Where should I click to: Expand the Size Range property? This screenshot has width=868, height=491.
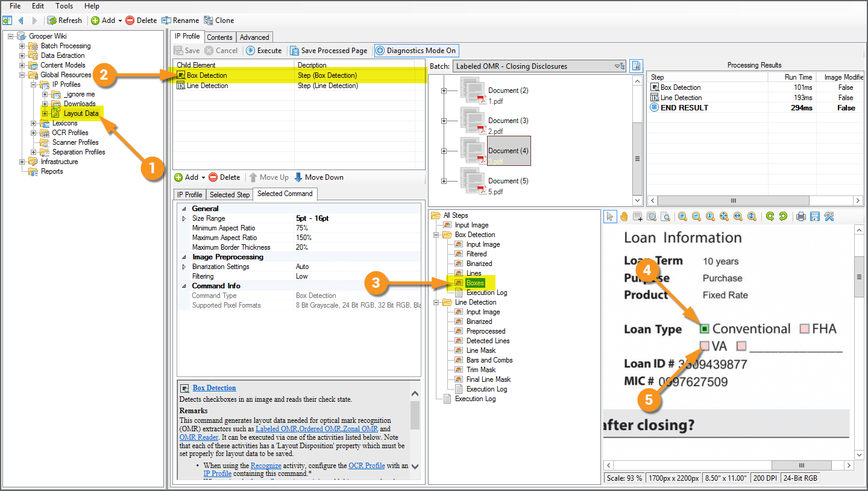tap(184, 218)
